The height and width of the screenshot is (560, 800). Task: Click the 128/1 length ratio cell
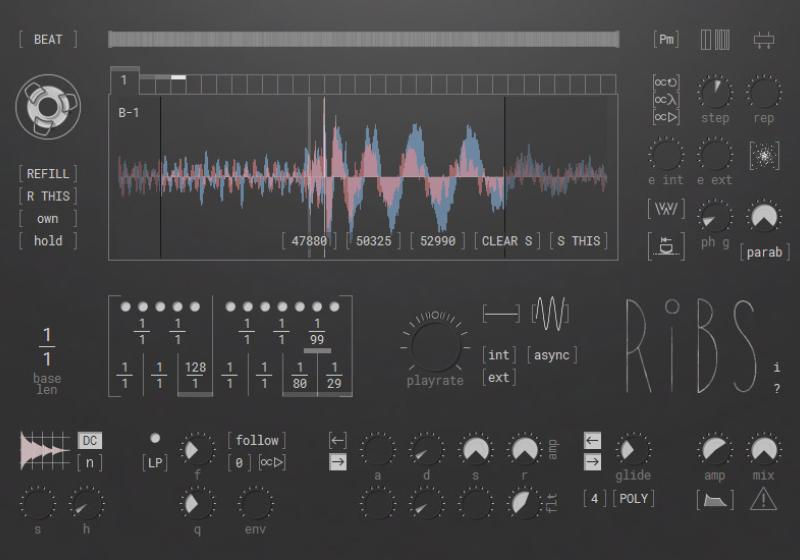click(x=195, y=375)
